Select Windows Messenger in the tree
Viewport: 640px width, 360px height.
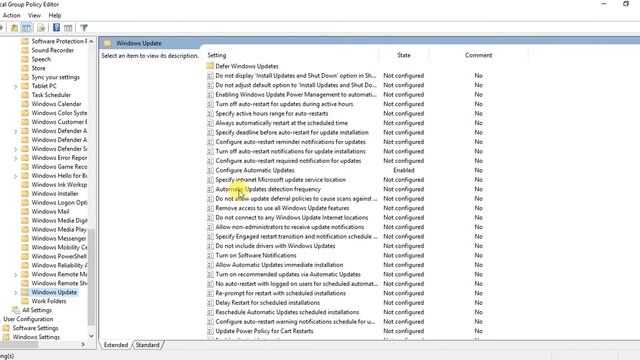tap(59, 238)
